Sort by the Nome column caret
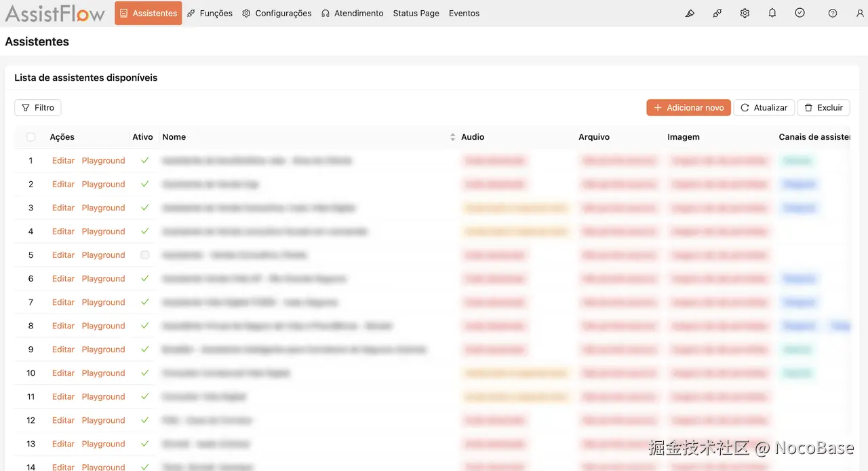The height and width of the screenshot is (471, 868). pos(453,137)
